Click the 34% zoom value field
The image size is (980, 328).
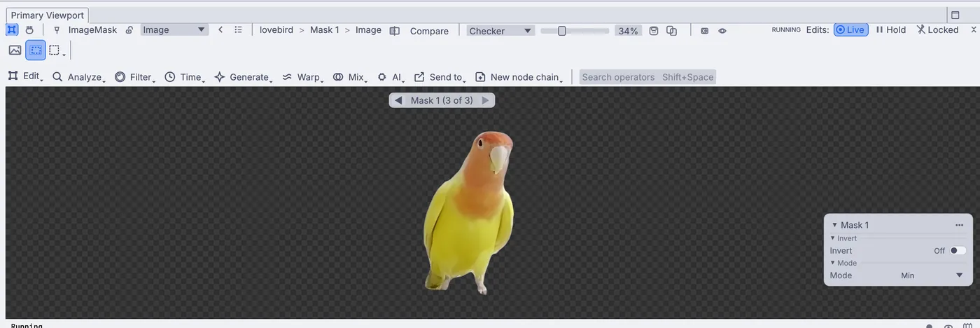628,31
